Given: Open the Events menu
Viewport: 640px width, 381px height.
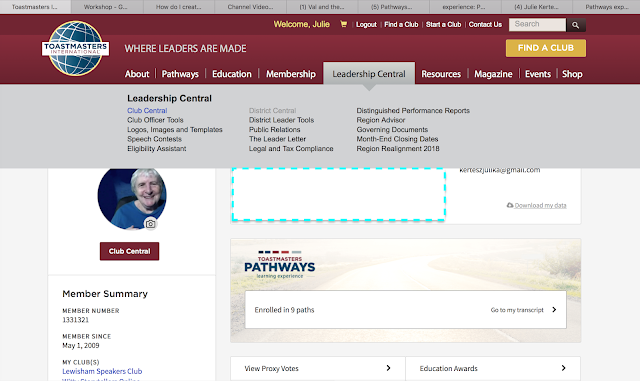Looking at the screenshot, I should click(538, 74).
